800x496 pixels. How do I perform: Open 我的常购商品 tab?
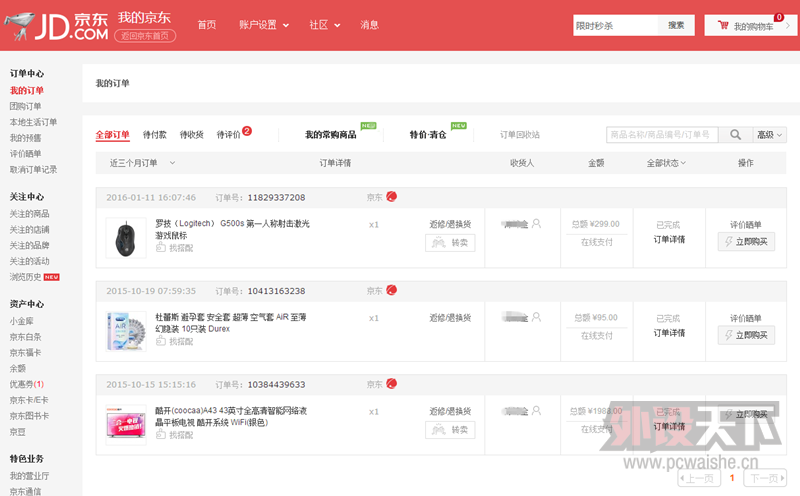[x=331, y=135]
